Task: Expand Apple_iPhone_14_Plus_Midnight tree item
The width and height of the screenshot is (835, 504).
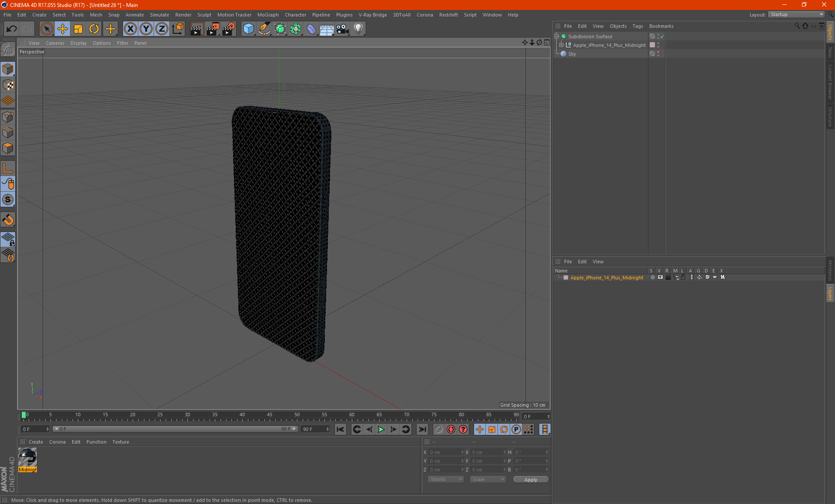Action: 561,45
